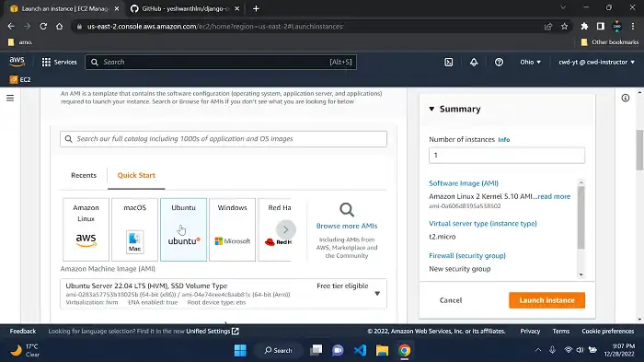Open the Unified Settings link
Screen dimensions: 644x362
(x=213, y=332)
